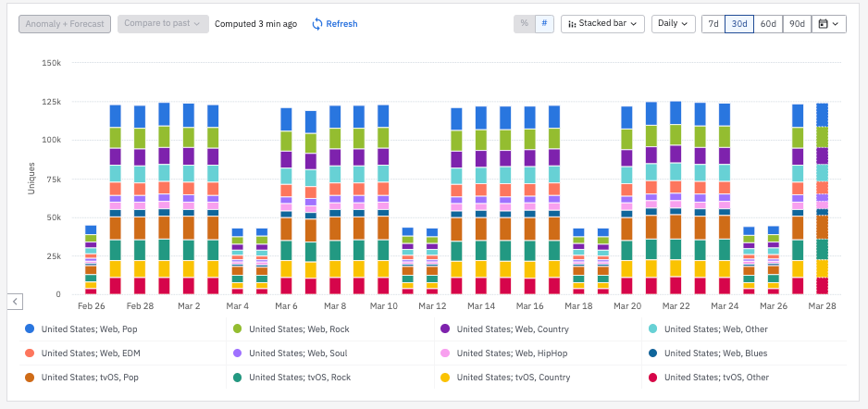Open the Stacked bar chart type dropdown

coord(602,24)
